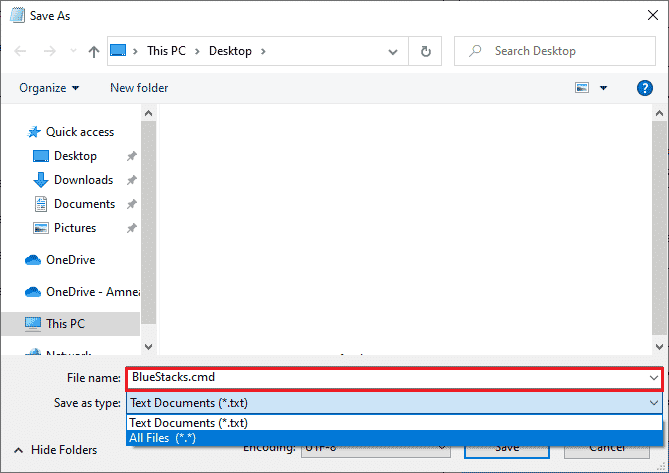The width and height of the screenshot is (669, 473).
Task: Select This PC in the sidebar
Action: click(70, 324)
